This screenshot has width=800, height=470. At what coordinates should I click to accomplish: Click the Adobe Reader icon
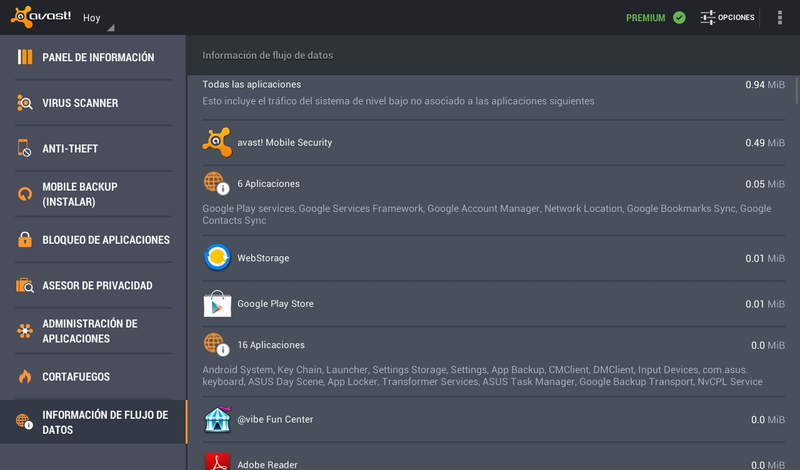coord(217,461)
